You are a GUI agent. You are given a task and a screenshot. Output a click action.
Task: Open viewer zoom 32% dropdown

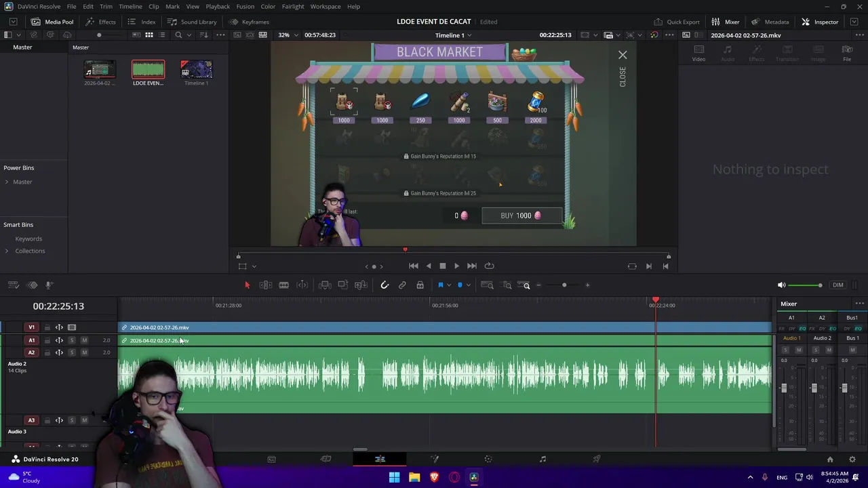(x=287, y=35)
